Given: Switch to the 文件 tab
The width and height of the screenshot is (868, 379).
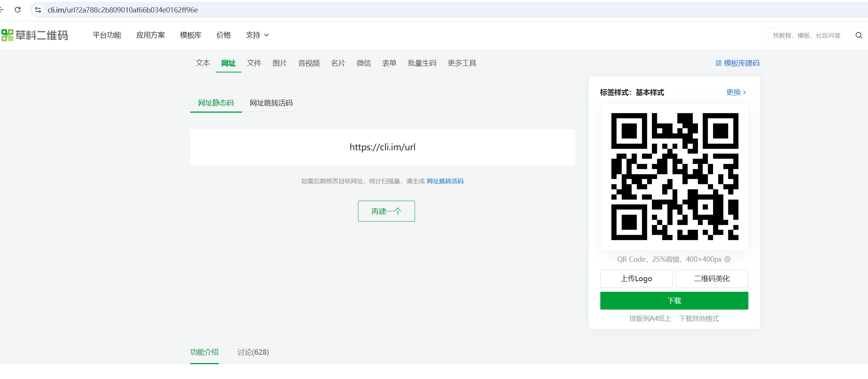Looking at the screenshot, I should (x=254, y=63).
